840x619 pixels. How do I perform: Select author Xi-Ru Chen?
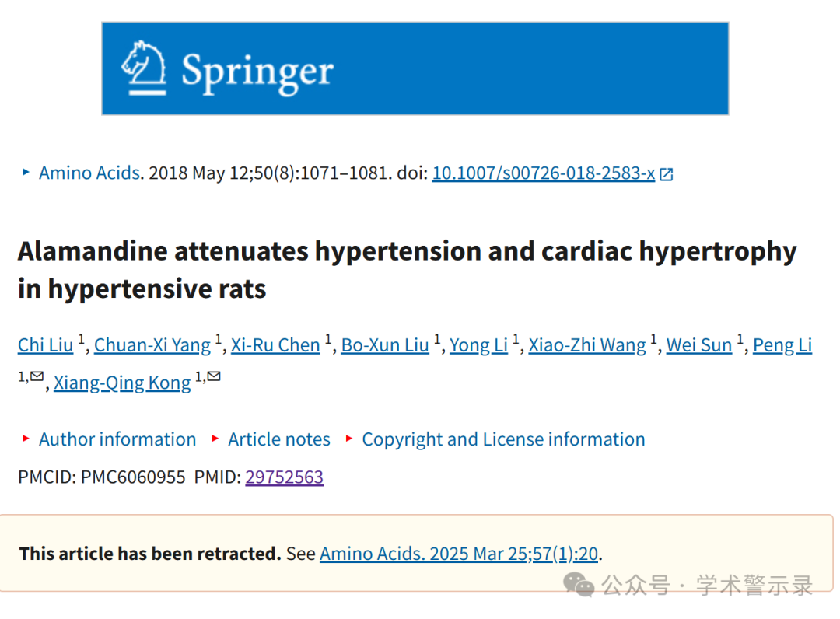pyautogui.click(x=275, y=345)
